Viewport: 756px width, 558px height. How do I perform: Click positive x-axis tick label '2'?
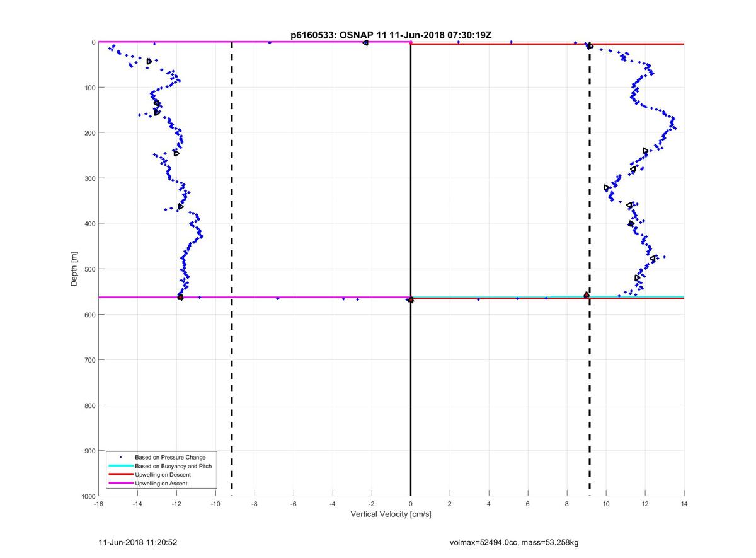click(450, 503)
